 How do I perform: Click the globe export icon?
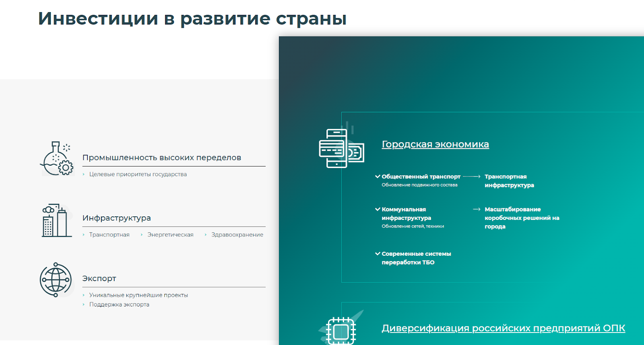[x=56, y=280]
